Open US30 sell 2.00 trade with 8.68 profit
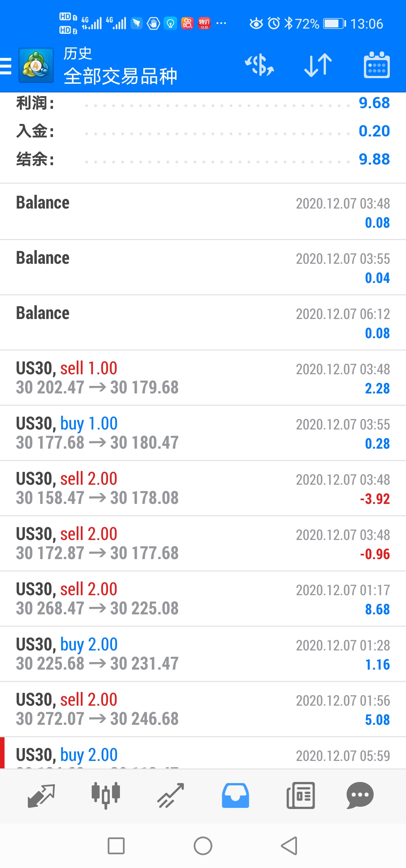 click(x=203, y=599)
